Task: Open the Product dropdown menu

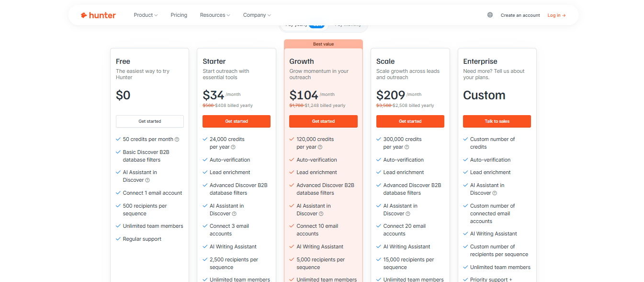Action: (145, 15)
